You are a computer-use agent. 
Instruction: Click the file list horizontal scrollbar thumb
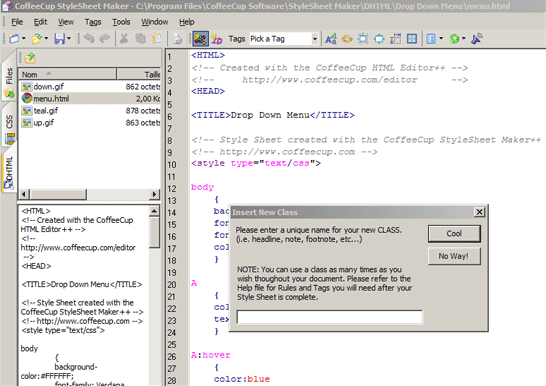(x=58, y=194)
